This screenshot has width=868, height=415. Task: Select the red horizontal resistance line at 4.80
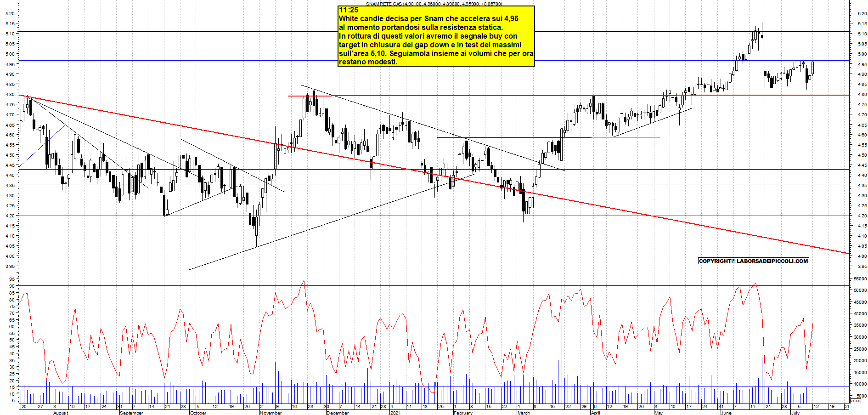[569, 96]
